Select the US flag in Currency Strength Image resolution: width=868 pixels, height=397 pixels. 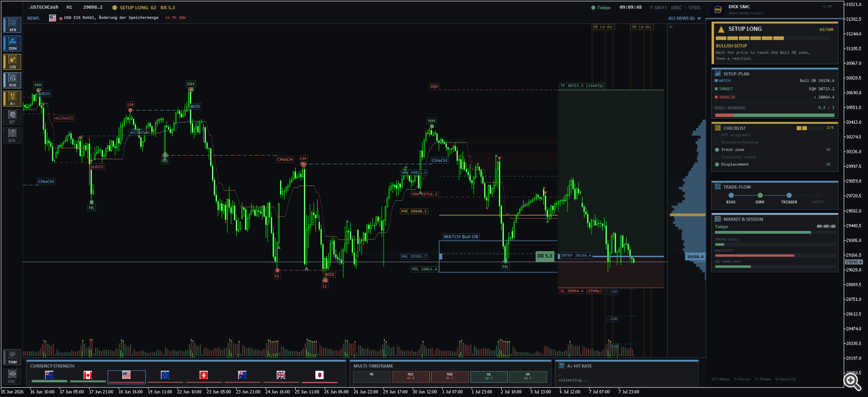tap(126, 375)
